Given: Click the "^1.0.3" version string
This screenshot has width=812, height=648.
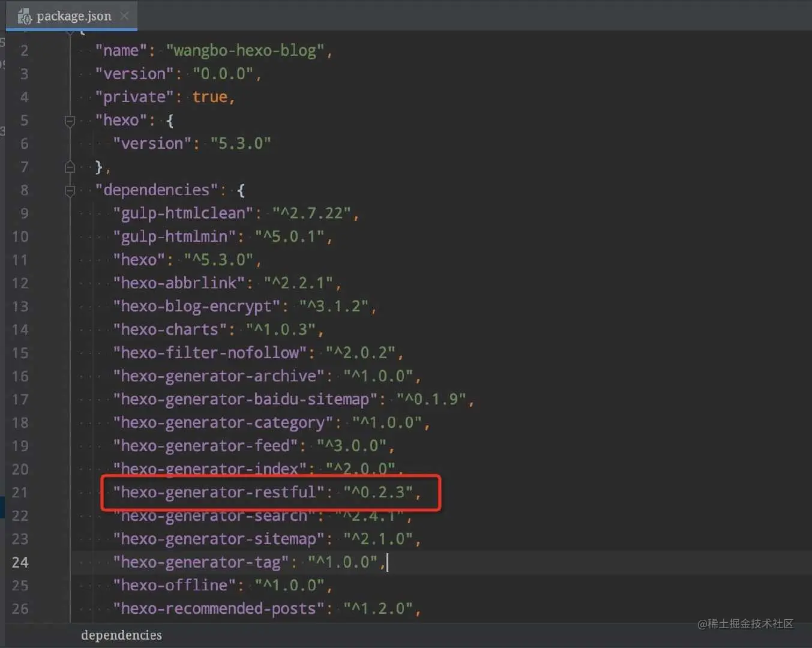Looking at the screenshot, I should [280, 329].
